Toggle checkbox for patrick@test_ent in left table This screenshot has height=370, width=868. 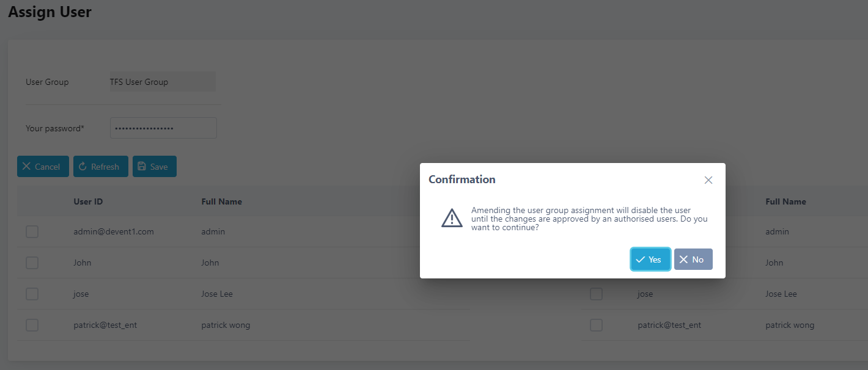pos(32,325)
